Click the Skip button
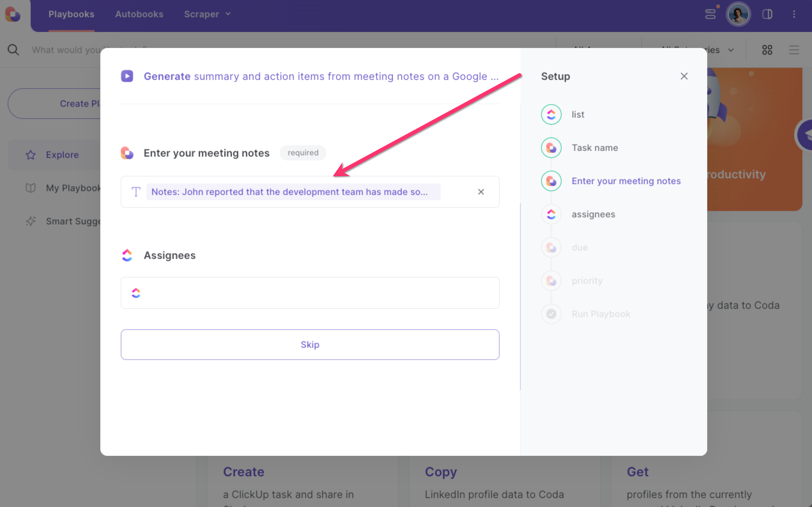Image resolution: width=812 pixels, height=507 pixels. coord(310,344)
